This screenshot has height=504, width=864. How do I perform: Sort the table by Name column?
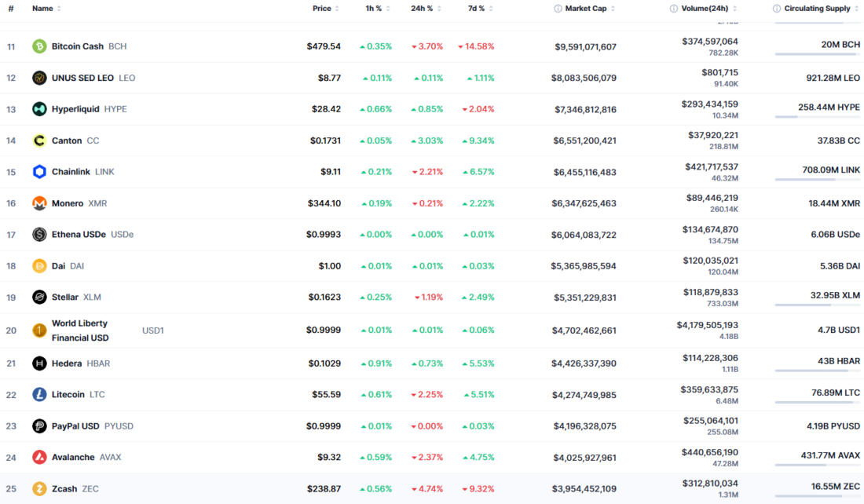(x=46, y=9)
